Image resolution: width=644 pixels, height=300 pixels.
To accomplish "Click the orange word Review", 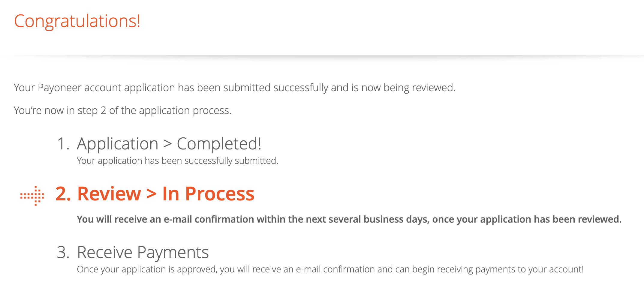I will pos(109,194).
